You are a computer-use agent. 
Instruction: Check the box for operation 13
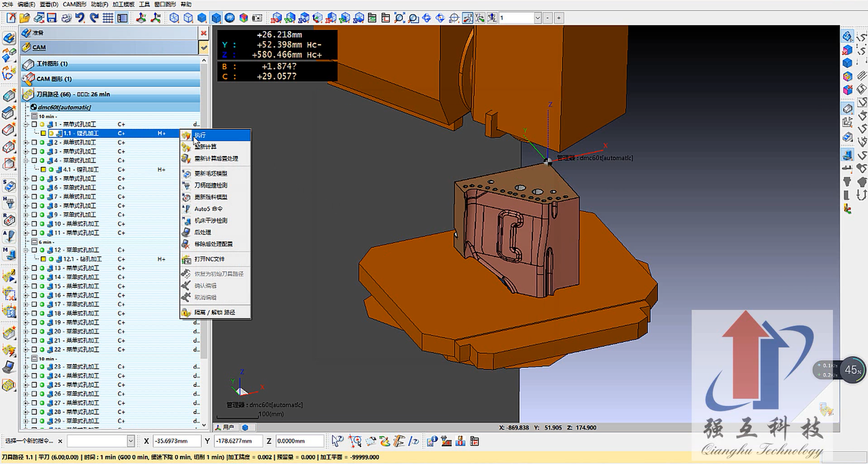point(34,268)
